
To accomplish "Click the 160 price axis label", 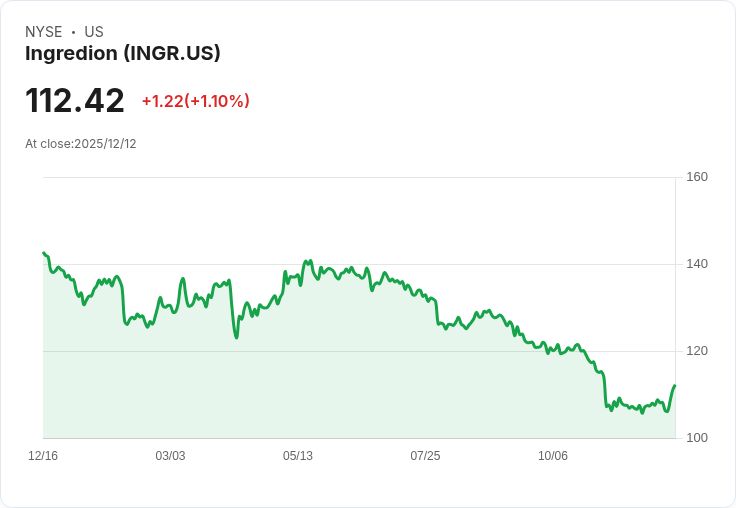I will 697,177.
